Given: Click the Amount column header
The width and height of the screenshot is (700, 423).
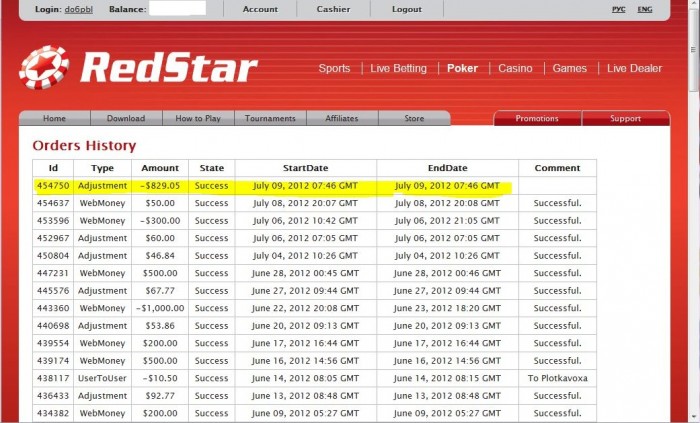Looking at the screenshot, I should [160, 168].
